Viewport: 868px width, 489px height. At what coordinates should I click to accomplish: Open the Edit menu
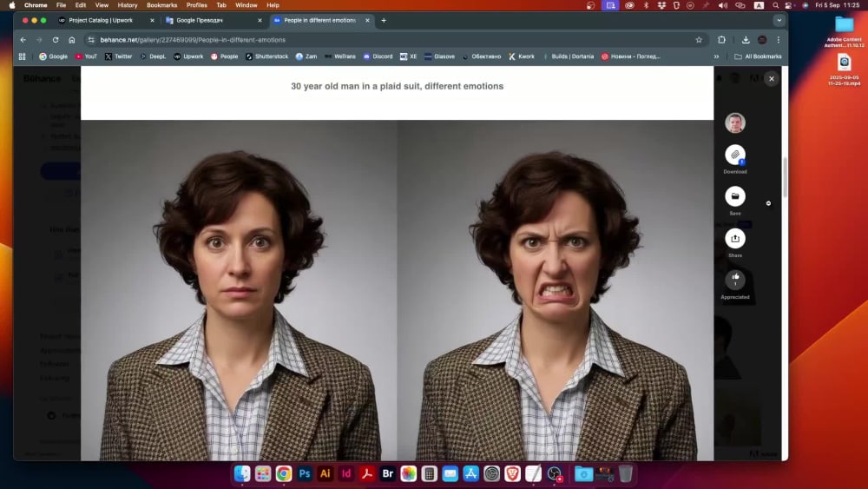click(81, 5)
